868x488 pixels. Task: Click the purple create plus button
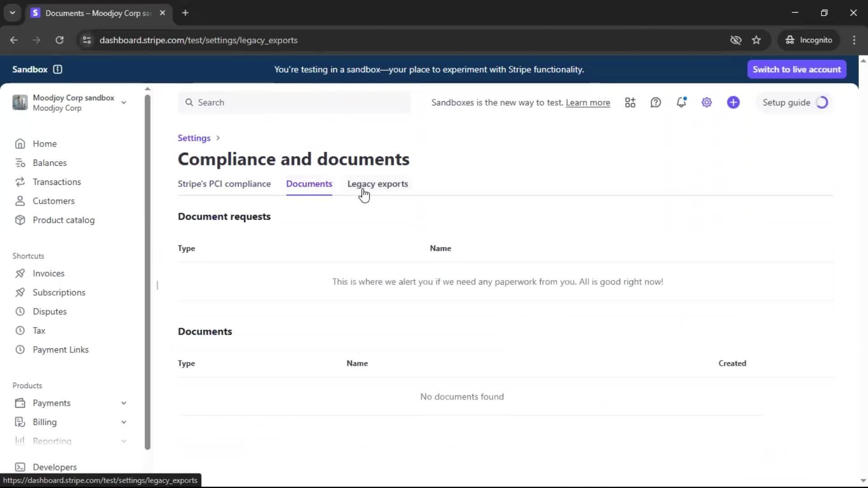(733, 103)
